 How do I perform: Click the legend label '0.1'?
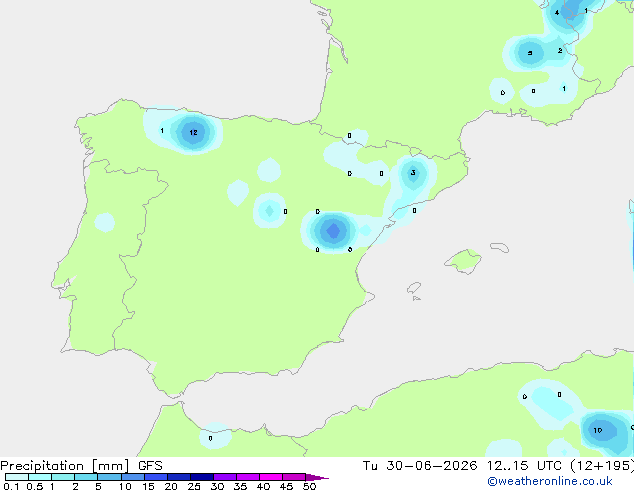pos(11,486)
